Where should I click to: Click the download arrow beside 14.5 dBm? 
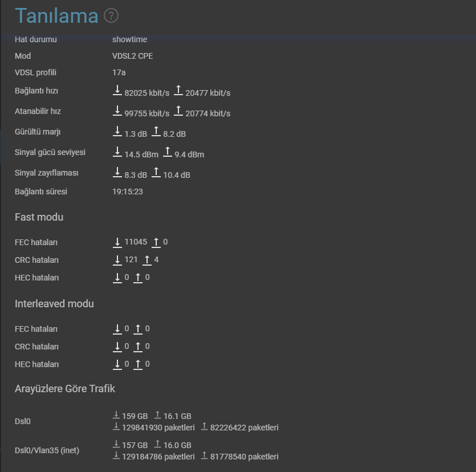117,152
